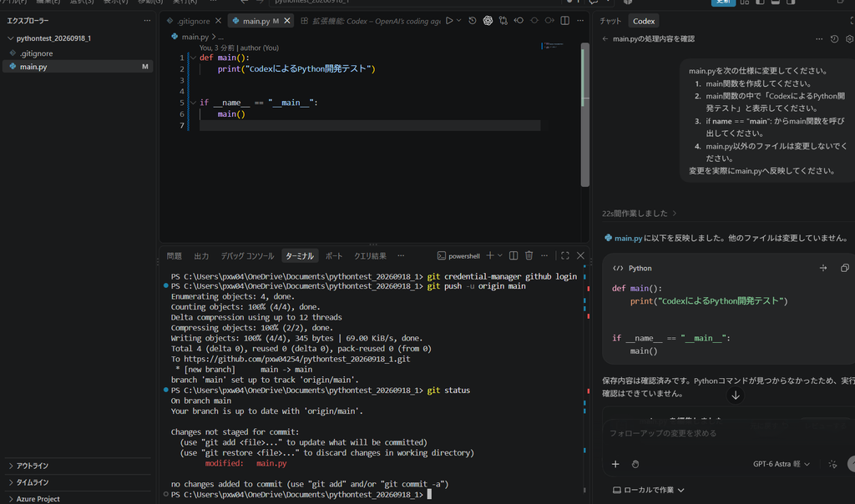Open the デバッグ コンソール panel tab
This screenshot has width=855, height=504.
(247, 256)
